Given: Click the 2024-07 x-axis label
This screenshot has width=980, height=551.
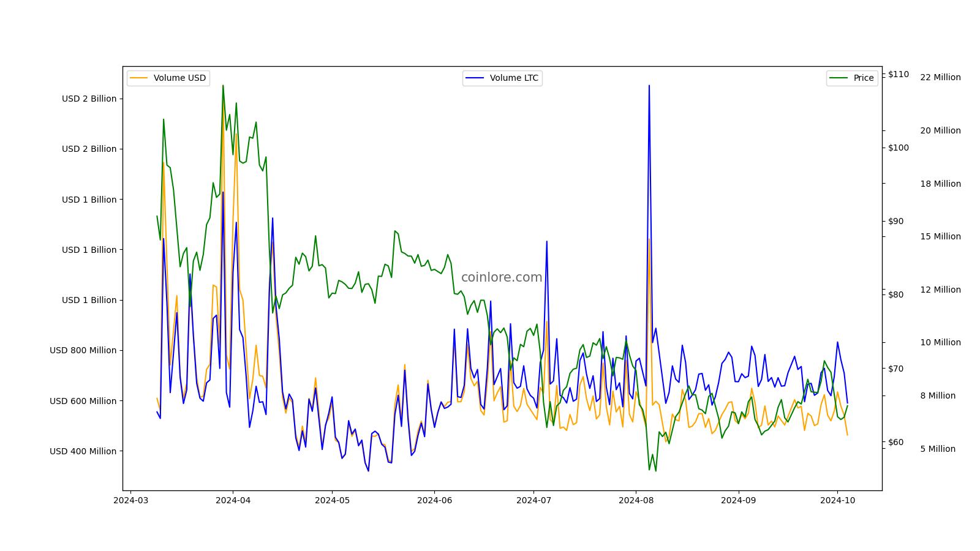Looking at the screenshot, I should pyautogui.click(x=533, y=500).
